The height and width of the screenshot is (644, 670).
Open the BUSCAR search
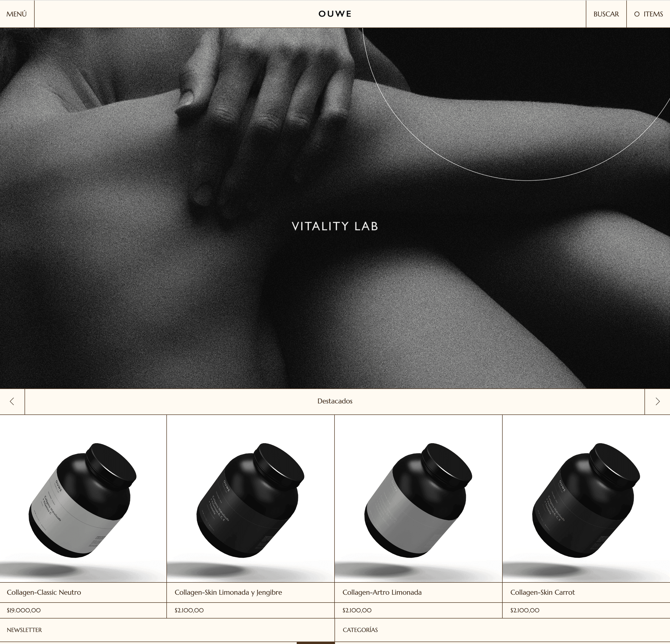point(606,14)
